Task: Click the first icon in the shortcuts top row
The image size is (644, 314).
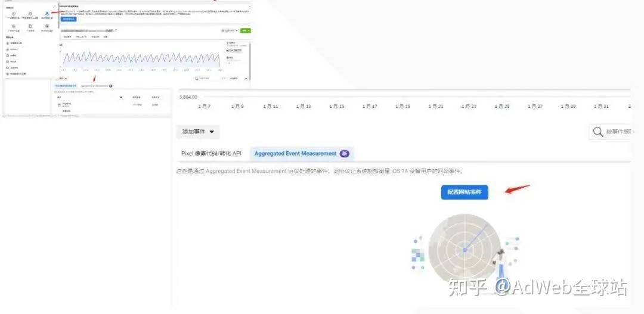Action: point(14,13)
